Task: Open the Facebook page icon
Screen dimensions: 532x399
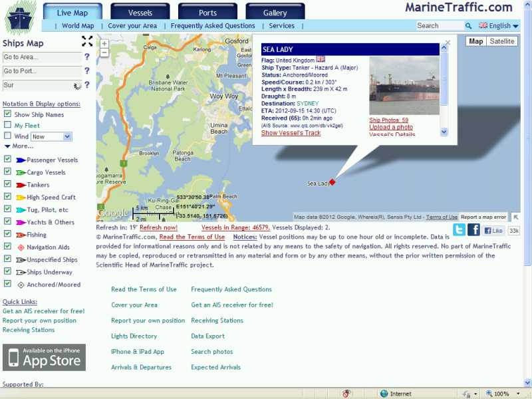Action: coord(473,230)
